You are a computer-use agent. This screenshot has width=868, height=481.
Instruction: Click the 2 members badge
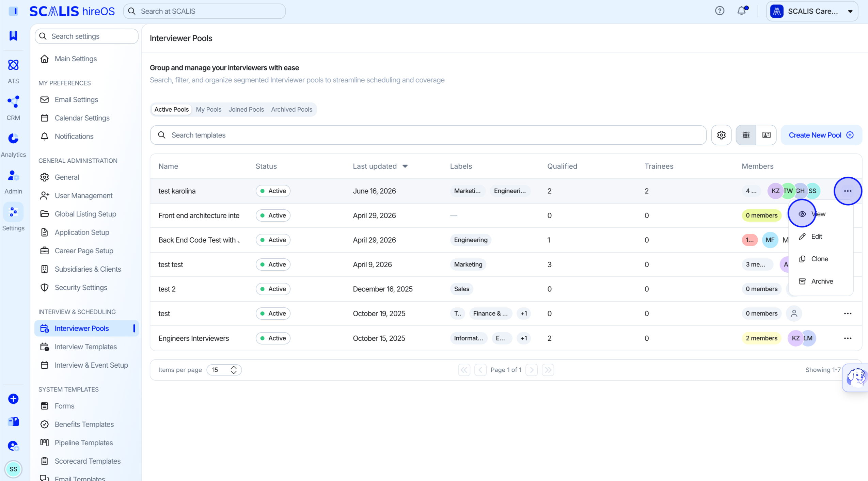pos(761,338)
